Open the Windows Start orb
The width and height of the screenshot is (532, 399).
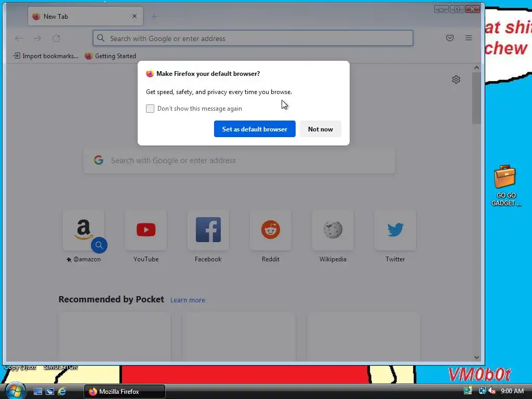point(15,391)
